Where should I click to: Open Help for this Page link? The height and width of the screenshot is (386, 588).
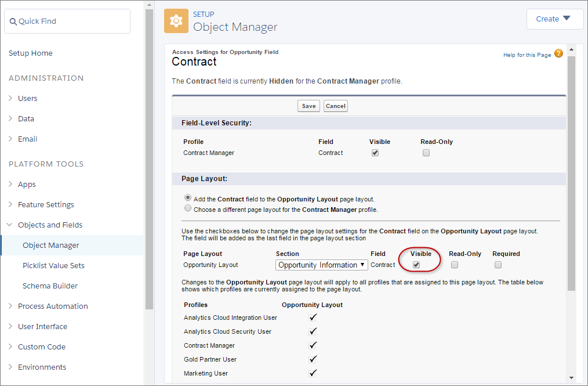(527, 55)
